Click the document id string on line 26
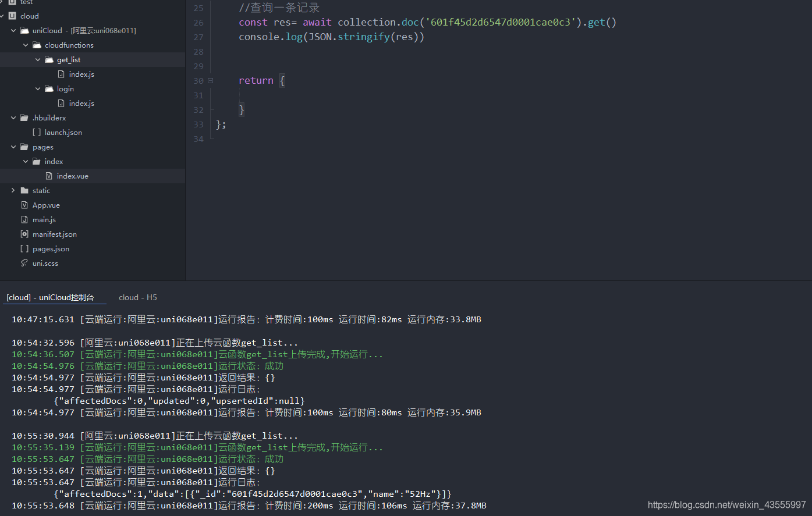 (501, 22)
